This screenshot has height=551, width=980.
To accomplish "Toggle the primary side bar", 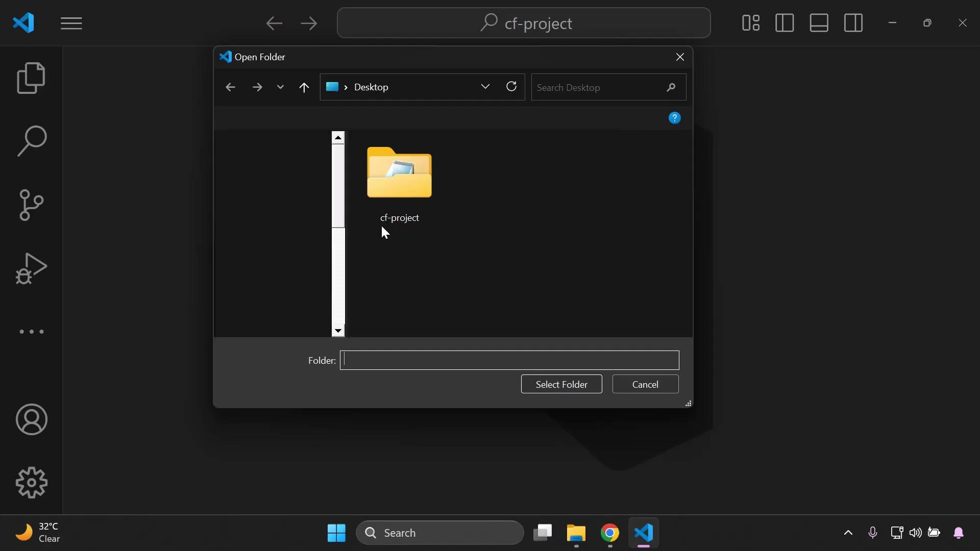I will 785,23.
